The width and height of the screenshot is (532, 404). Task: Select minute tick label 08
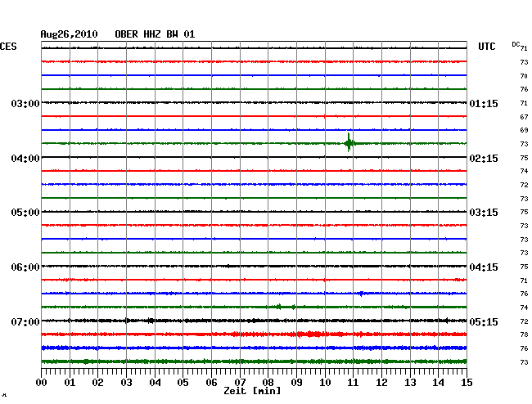click(x=268, y=382)
